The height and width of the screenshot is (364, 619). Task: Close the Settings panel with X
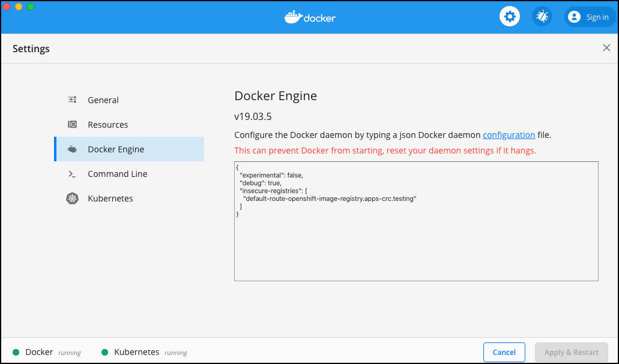point(606,48)
